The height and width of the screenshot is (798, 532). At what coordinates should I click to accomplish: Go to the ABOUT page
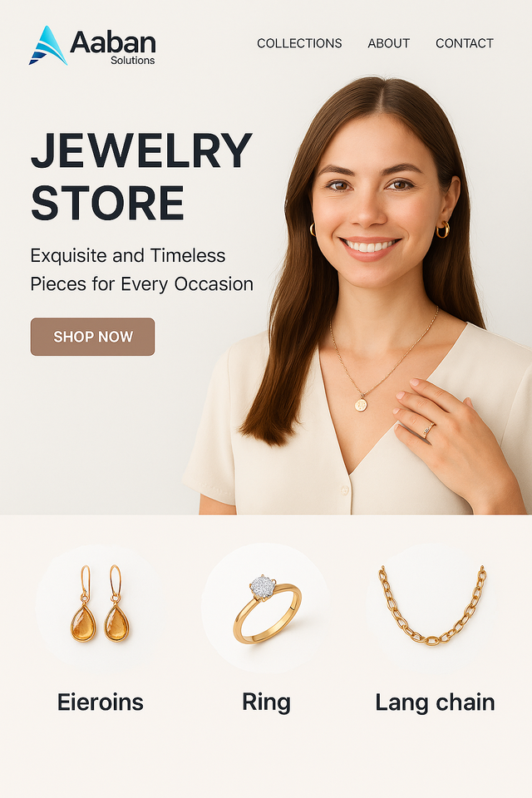coord(388,43)
